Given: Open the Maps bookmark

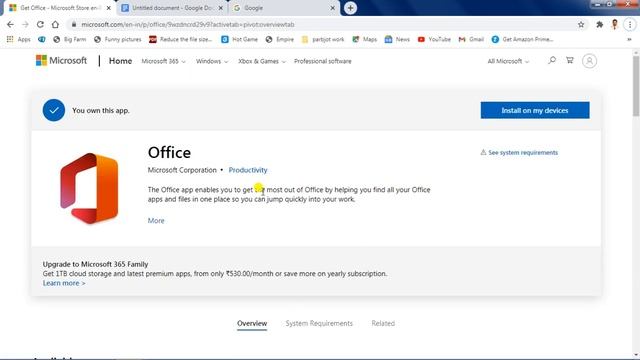Looking at the screenshot, I should 364,39.
